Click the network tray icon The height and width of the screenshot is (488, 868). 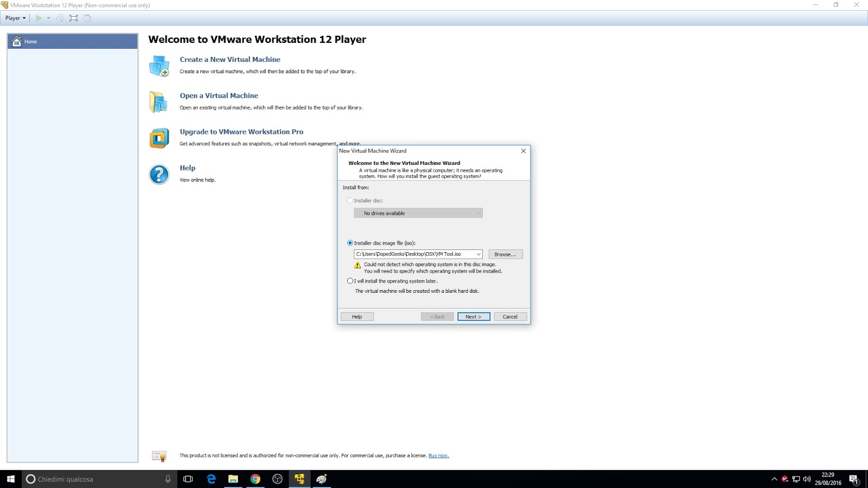click(796, 479)
